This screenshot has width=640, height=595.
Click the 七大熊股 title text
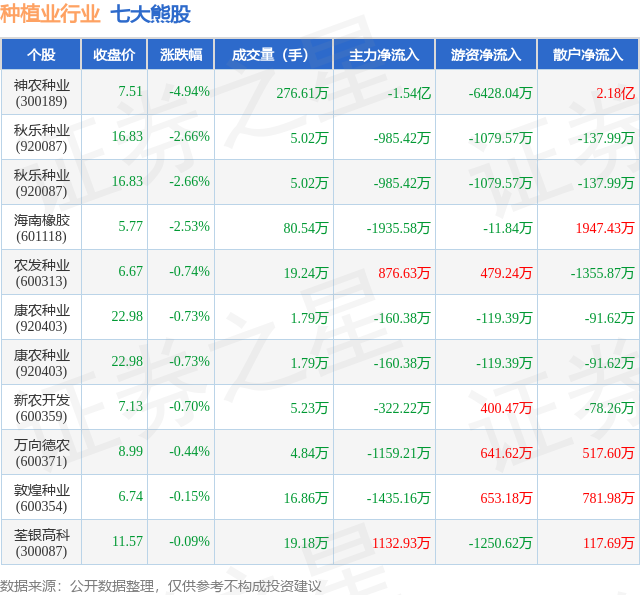pyautogui.click(x=150, y=13)
